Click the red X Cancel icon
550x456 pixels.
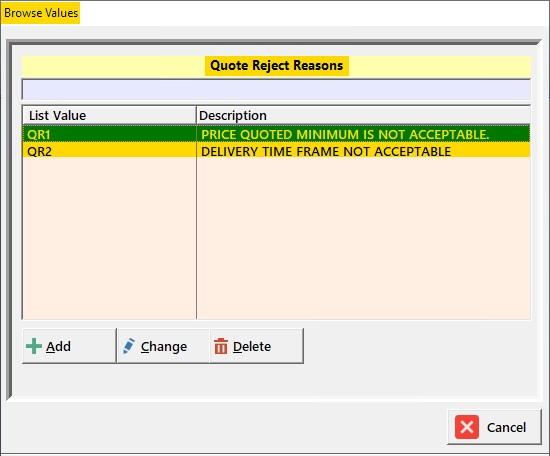point(467,427)
